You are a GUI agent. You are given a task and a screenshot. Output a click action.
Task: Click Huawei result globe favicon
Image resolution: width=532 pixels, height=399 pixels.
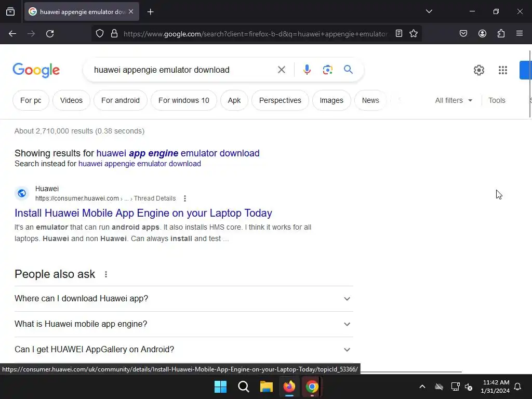22,193
